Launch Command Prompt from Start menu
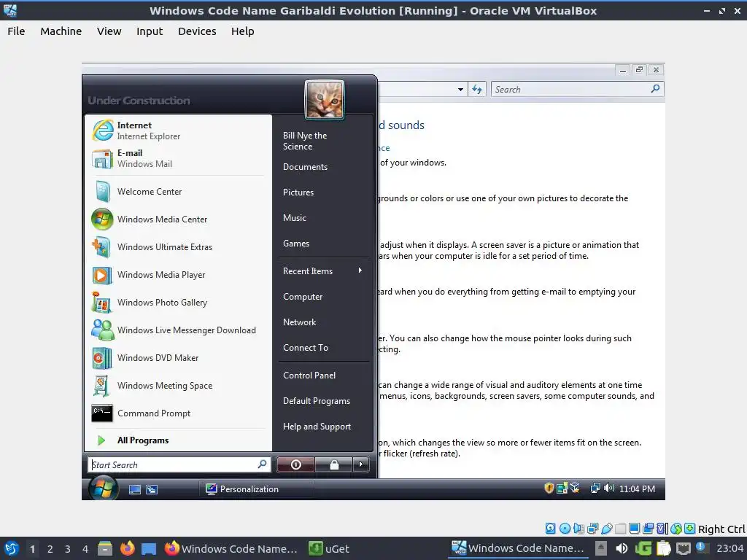 click(x=177, y=413)
